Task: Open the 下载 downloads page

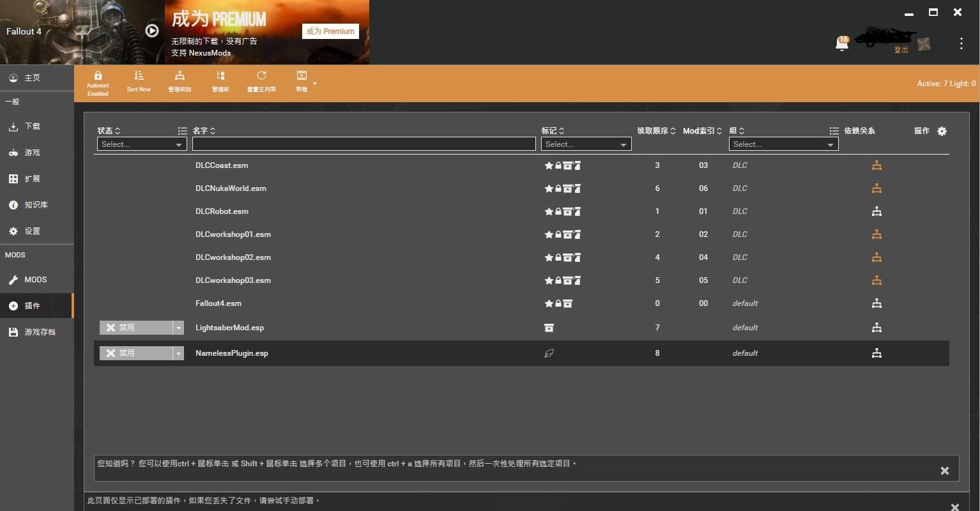Action: [37, 126]
